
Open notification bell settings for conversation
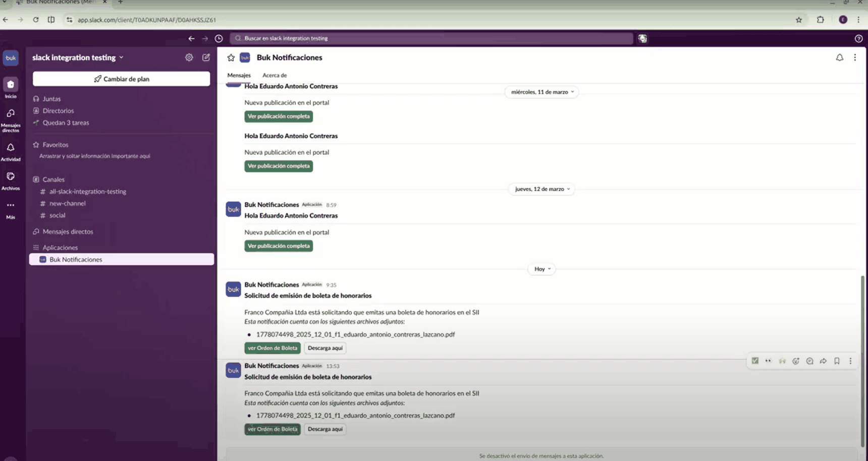[x=839, y=57]
